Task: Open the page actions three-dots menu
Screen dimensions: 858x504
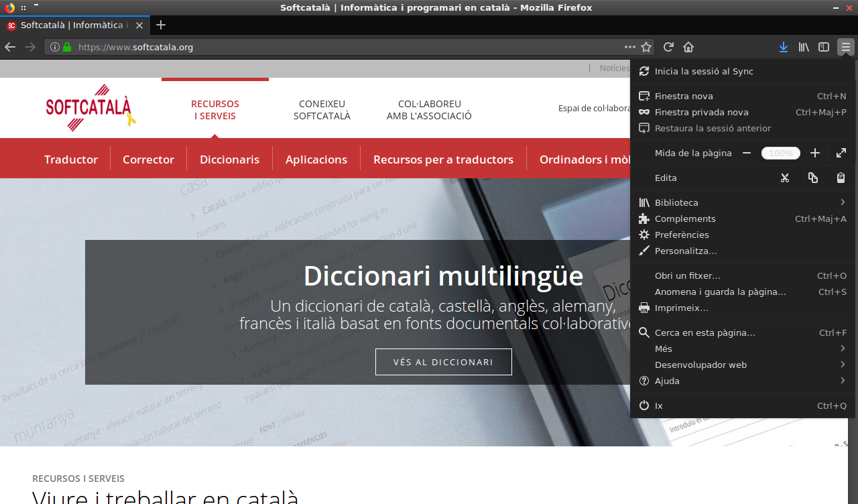Action: point(629,47)
